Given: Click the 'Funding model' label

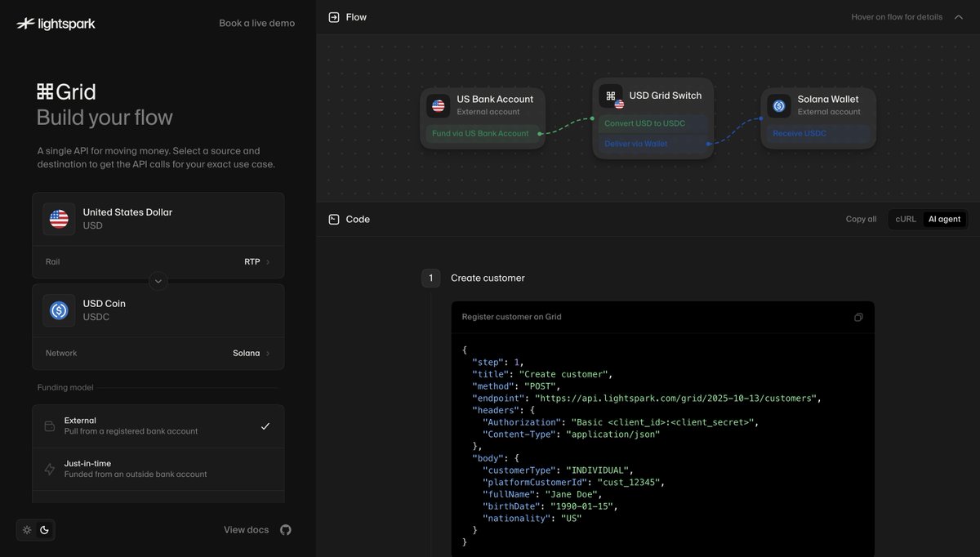Looking at the screenshot, I should click(65, 387).
